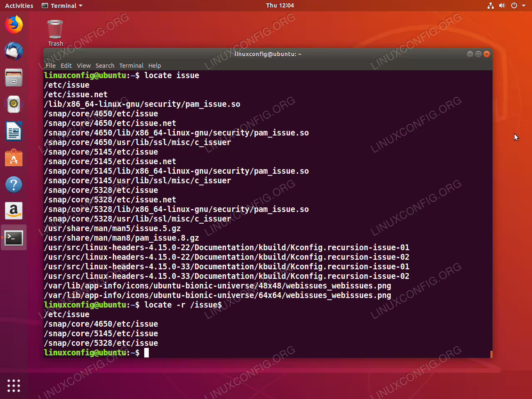
Task: Launch LibreOffice Writer from dock
Action: pos(14,131)
